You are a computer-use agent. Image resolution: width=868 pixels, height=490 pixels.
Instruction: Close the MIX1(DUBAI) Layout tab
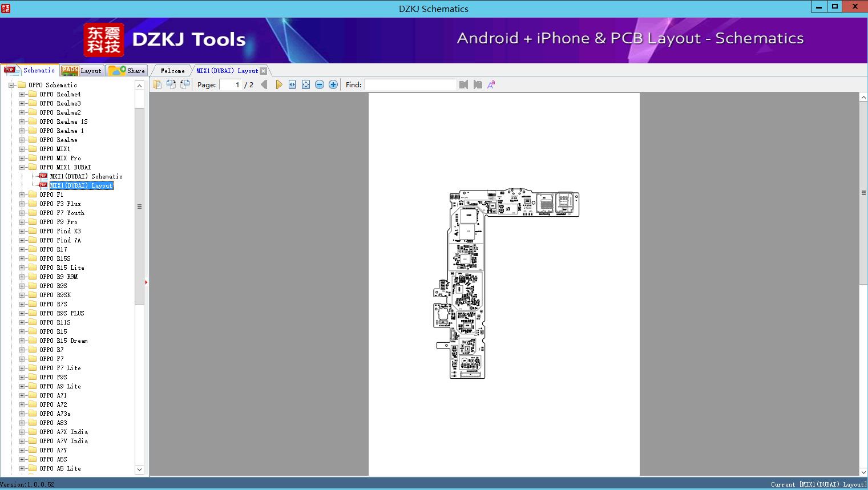263,71
